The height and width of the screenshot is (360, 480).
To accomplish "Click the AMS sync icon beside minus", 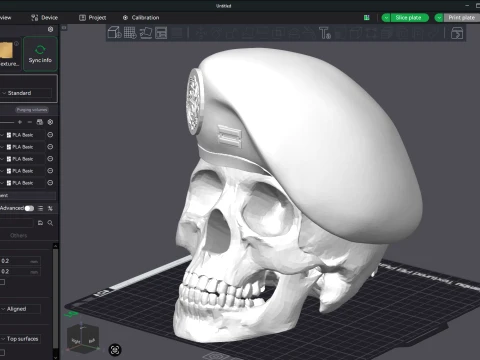I will (x=40, y=122).
